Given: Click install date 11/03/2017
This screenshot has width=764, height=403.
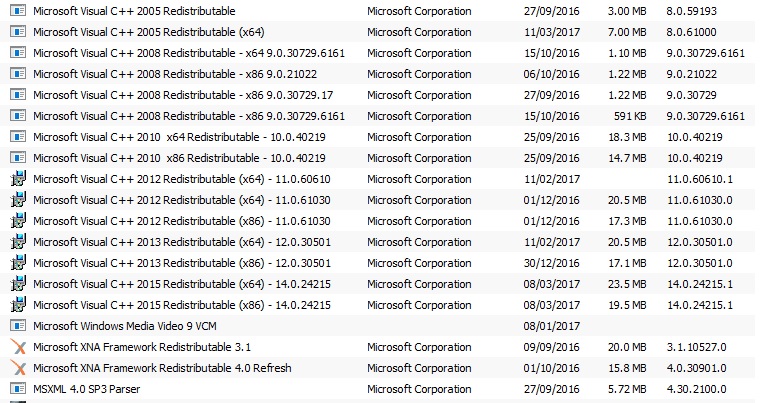Looking at the screenshot, I should pyautogui.click(x=552, y=32).
